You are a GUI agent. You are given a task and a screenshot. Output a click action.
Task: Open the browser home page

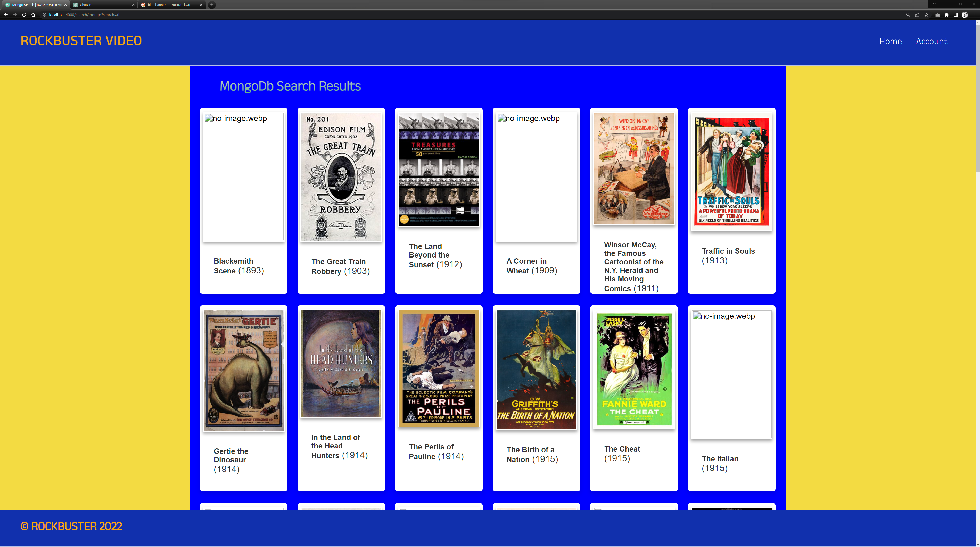pyautogui.click(x=33, y=15)
